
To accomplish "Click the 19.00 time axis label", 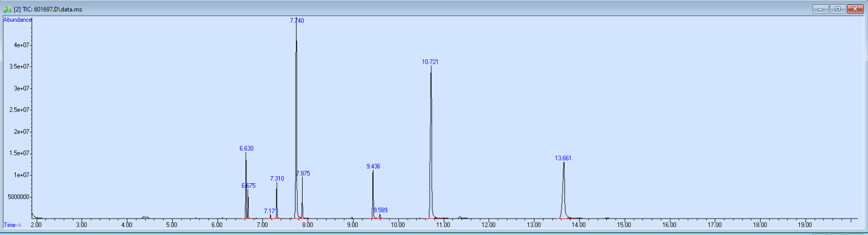I will click(805, 225).
